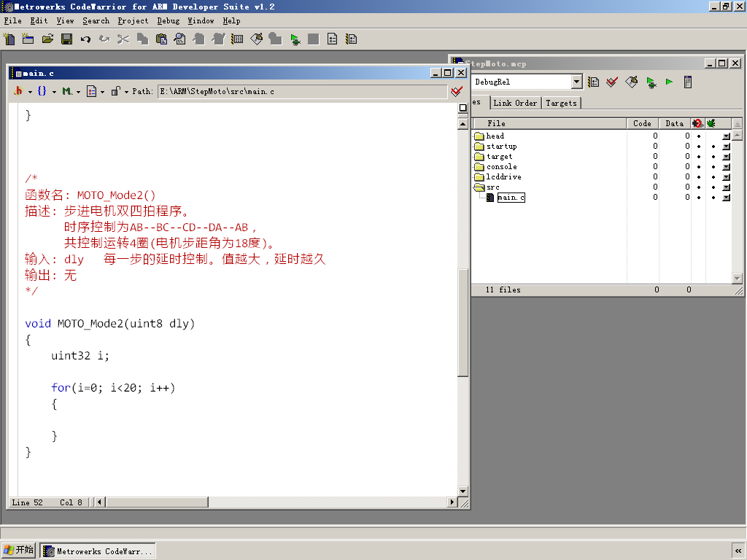The height and width of the screenshot is (560, 747).
Task: Click the Make icon in project window
Action: tap(632, 82)
